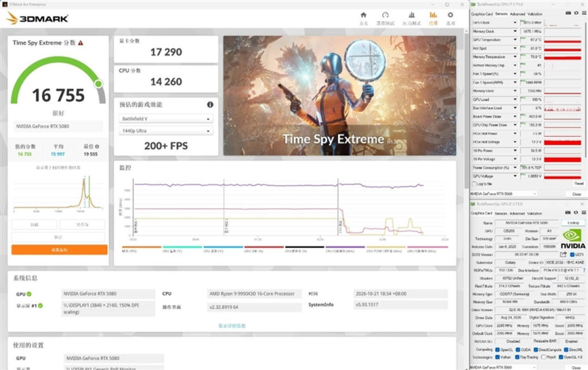Click the 3DMark window title bar icon

[5, 4]
